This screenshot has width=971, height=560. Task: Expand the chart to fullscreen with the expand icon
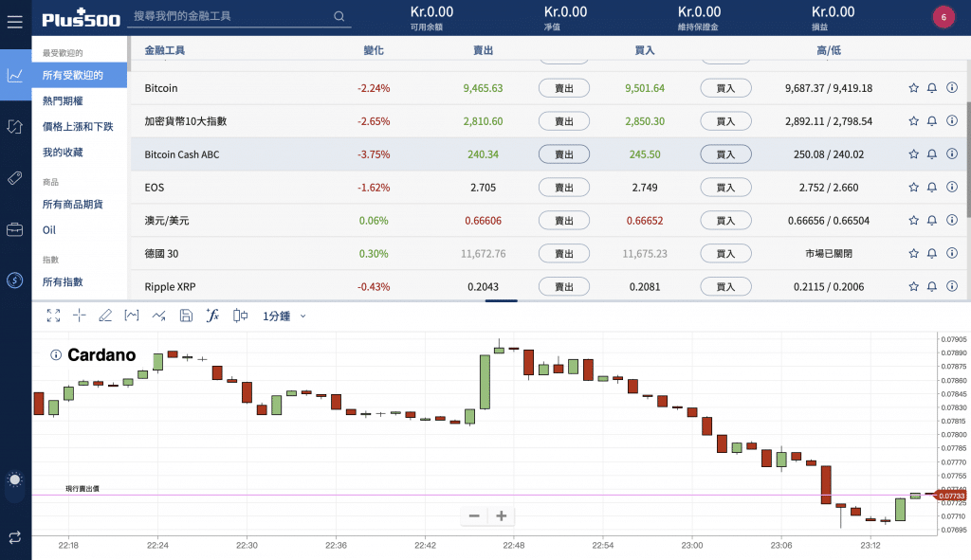pyautogui.click(x=53, y=316)
